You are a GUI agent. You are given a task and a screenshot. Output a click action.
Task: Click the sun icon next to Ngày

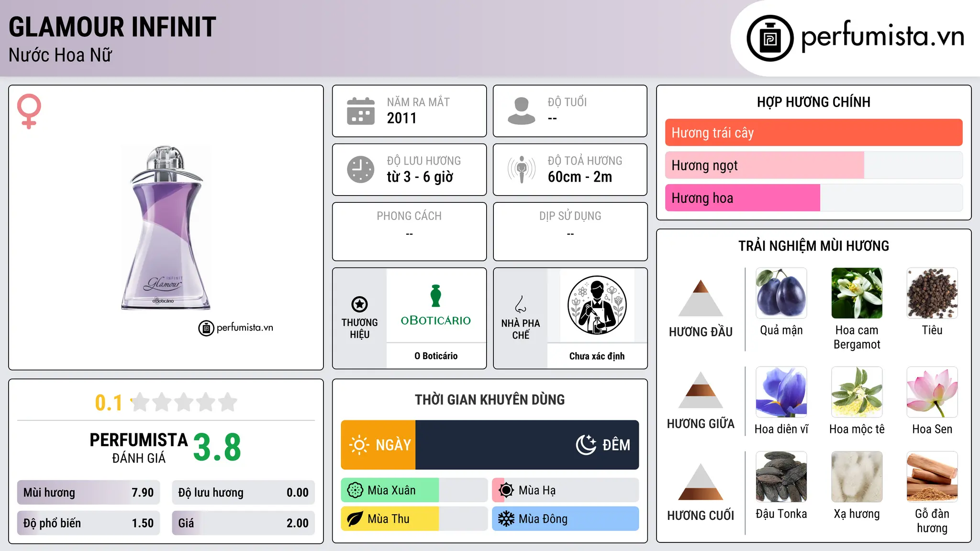pyautogui.click(x=359, y=445)
